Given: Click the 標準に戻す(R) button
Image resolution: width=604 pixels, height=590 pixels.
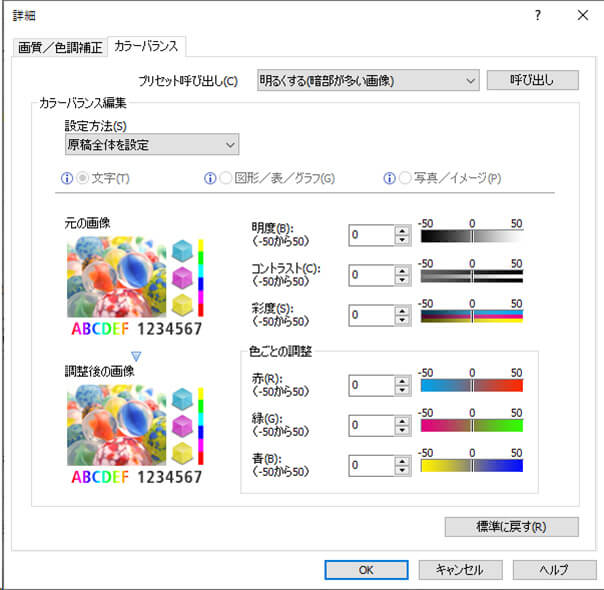Looking at the screenshot, I should pyautogui.click(x=511, y=526).
